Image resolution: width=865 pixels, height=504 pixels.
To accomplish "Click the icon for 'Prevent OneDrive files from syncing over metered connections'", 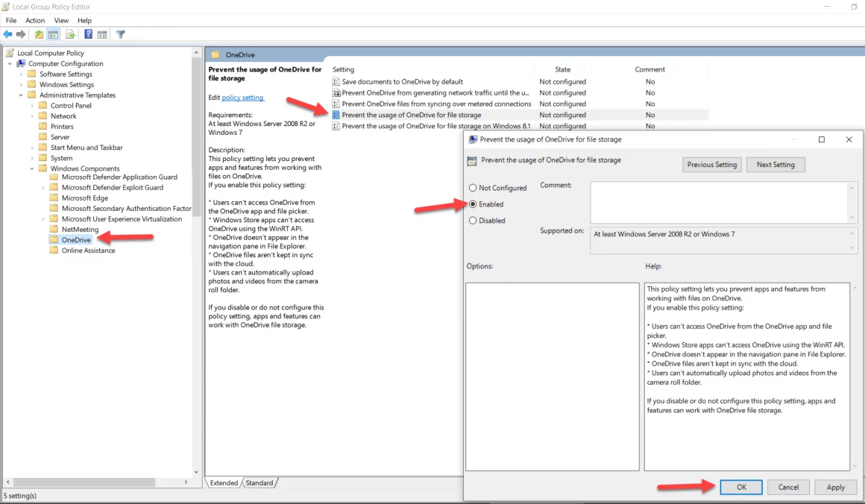I will (x=336, y=104).
